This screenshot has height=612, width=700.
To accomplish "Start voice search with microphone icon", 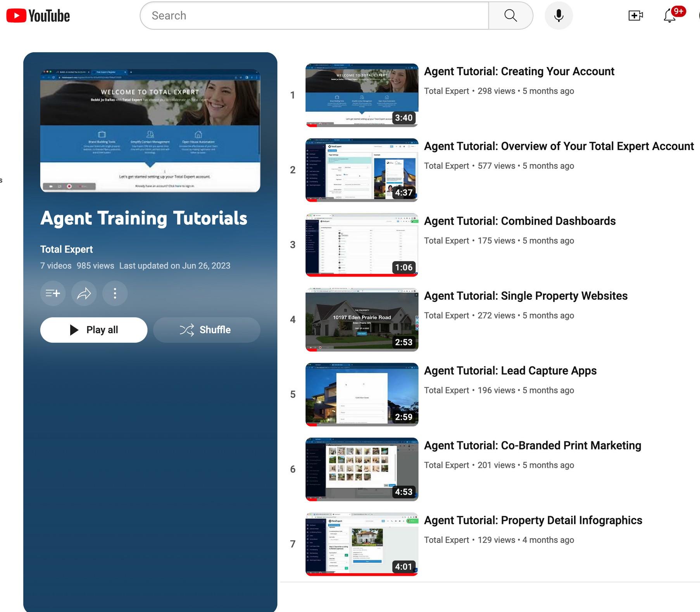I will [559, 16].
